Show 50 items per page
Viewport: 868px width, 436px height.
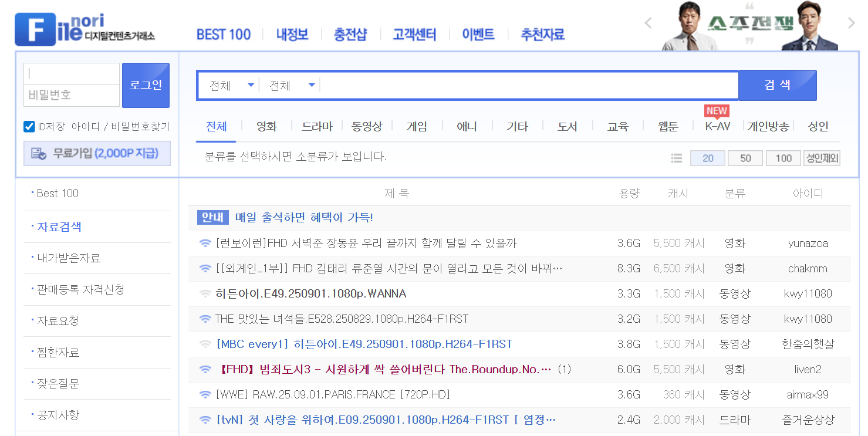[745, 158]
